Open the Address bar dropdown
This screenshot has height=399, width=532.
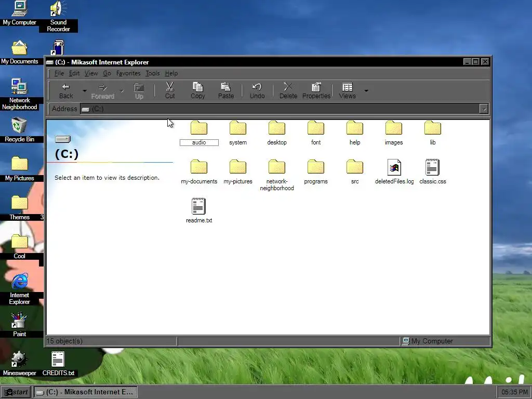click(484, 109)
